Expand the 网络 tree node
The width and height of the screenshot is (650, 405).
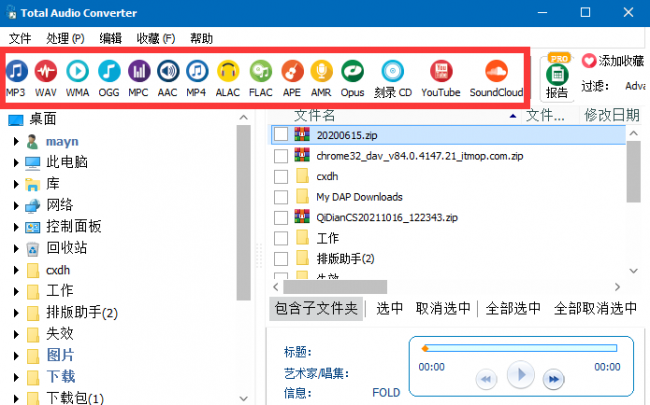coord(16,205)
